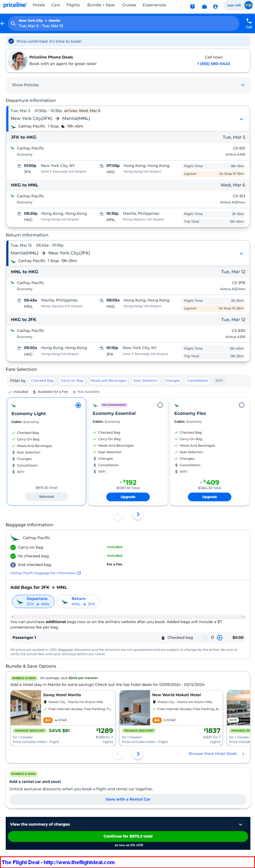Open the Cars menu item
The image size is (255, 868).
(x=56, y=5)
